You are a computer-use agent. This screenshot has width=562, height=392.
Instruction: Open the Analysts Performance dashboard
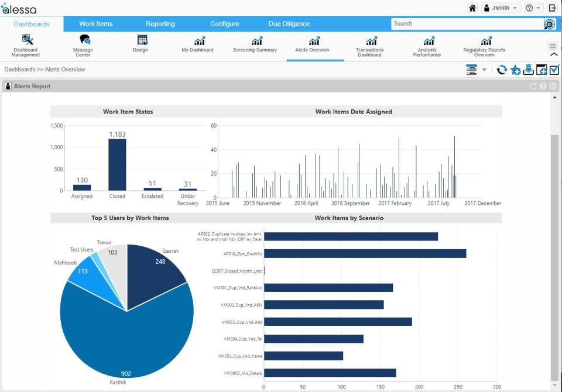tap(427, 46)
